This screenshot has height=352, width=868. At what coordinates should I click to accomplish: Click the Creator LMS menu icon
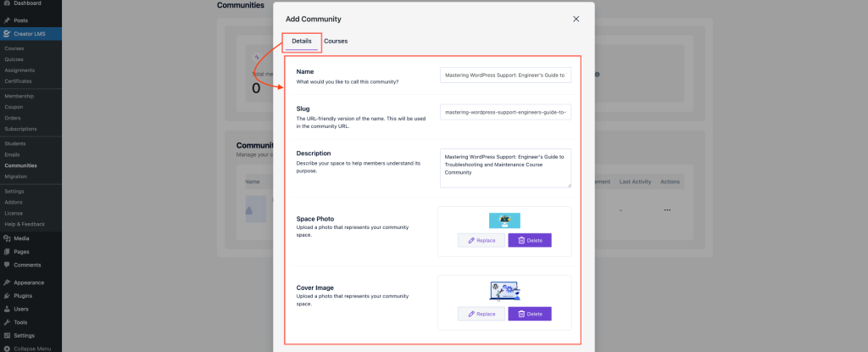pyautogui.click(x=7, y=34)
